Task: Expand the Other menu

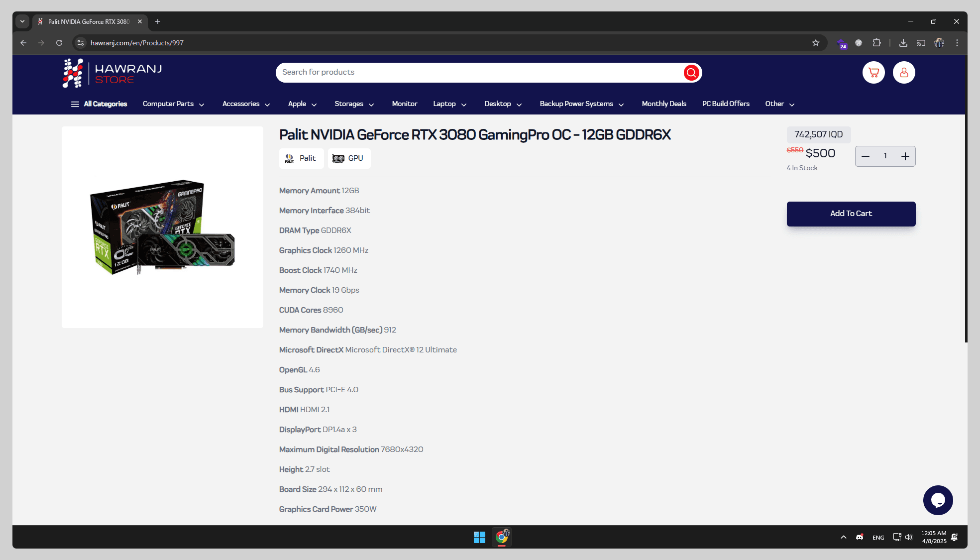Action: click(x=779, y=104)
